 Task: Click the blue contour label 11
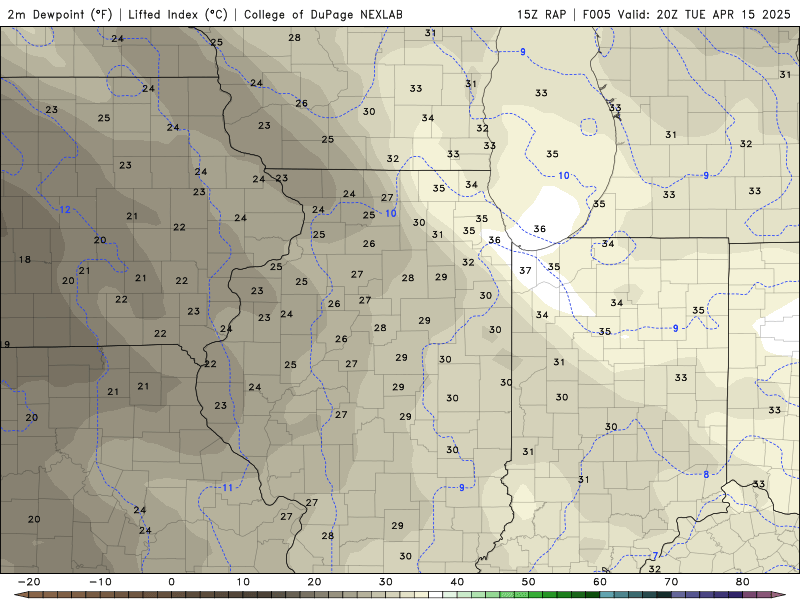(227, 488)
